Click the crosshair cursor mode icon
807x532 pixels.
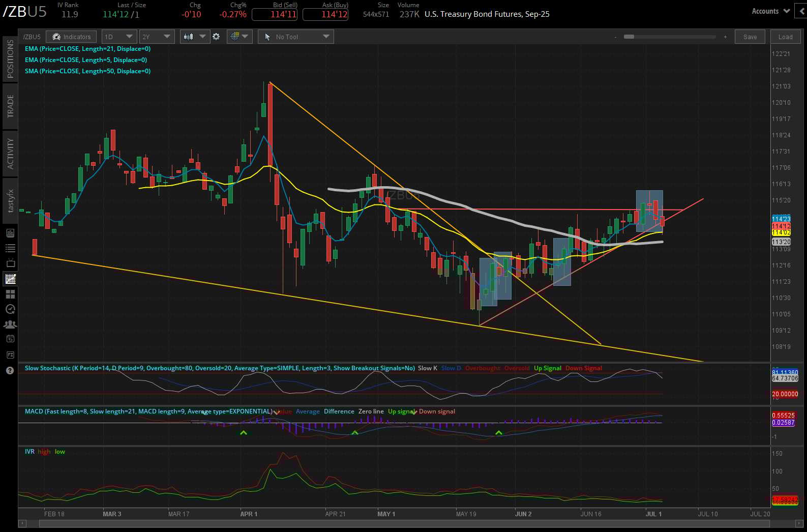[x=234, y=37]
